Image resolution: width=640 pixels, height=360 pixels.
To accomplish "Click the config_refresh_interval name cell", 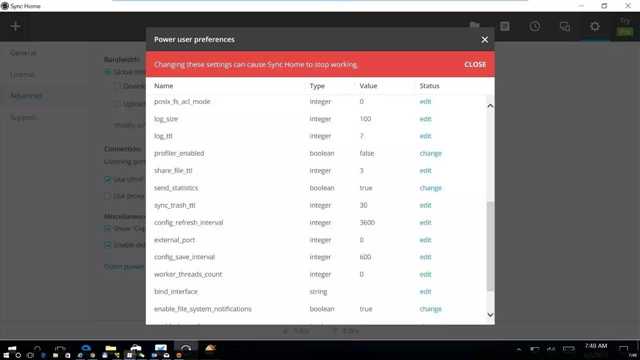I will click(189, 222).
